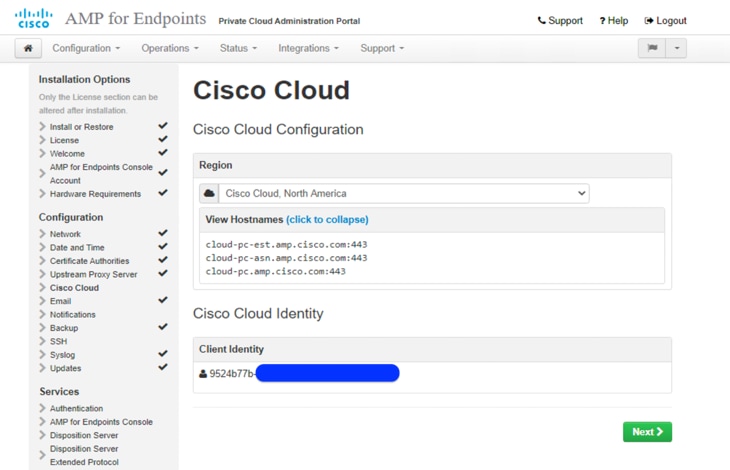Viewport: 730px width, 470px height.
Task: Open the Support menu in navigation bar
Action: click(x=382, y=48)
